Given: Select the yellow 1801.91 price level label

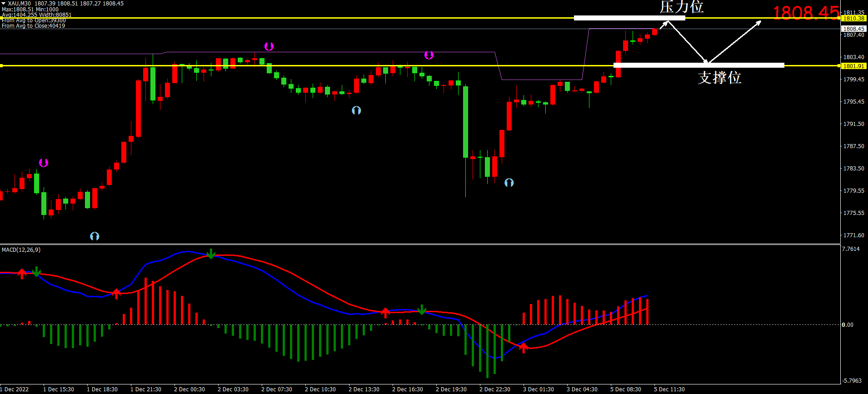Looking at the screenshot, I should [x=853, y=66].
